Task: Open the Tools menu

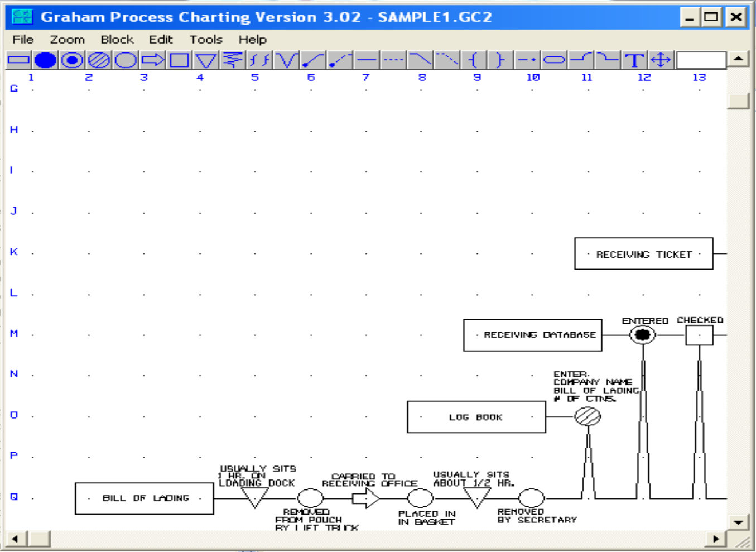Action: coord(206,39)
